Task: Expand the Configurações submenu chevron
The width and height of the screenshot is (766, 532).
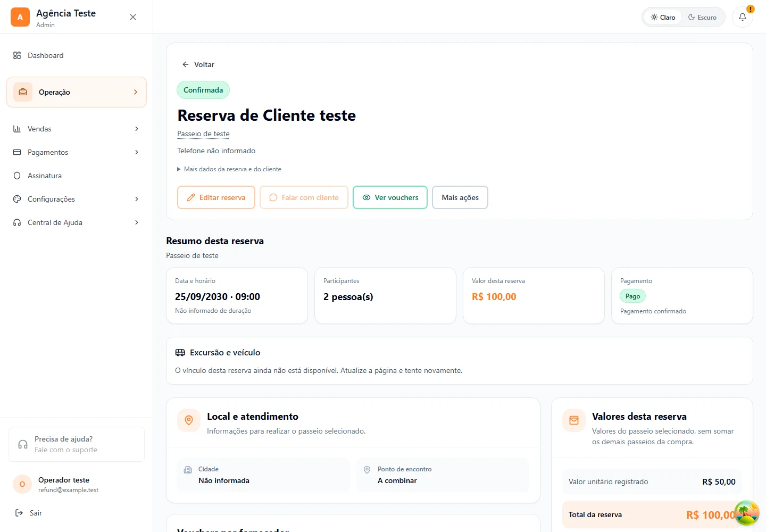Action: pyautogui.click(x=137, y=199)
